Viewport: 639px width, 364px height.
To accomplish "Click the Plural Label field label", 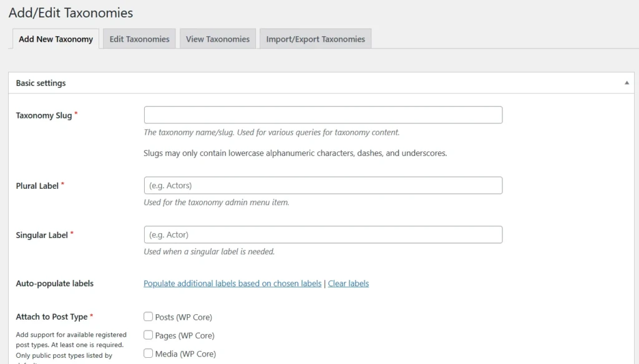I will pyautogui.click(x=37, y=186).
